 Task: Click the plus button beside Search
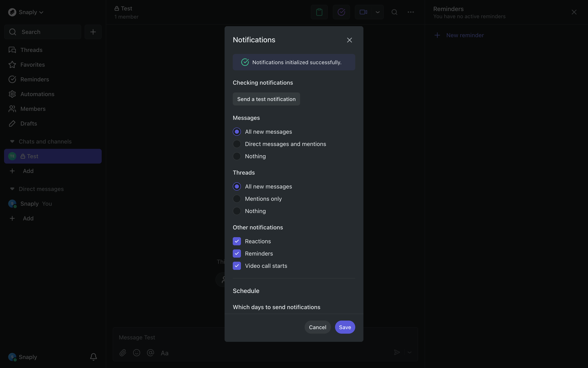click(93, 32)
